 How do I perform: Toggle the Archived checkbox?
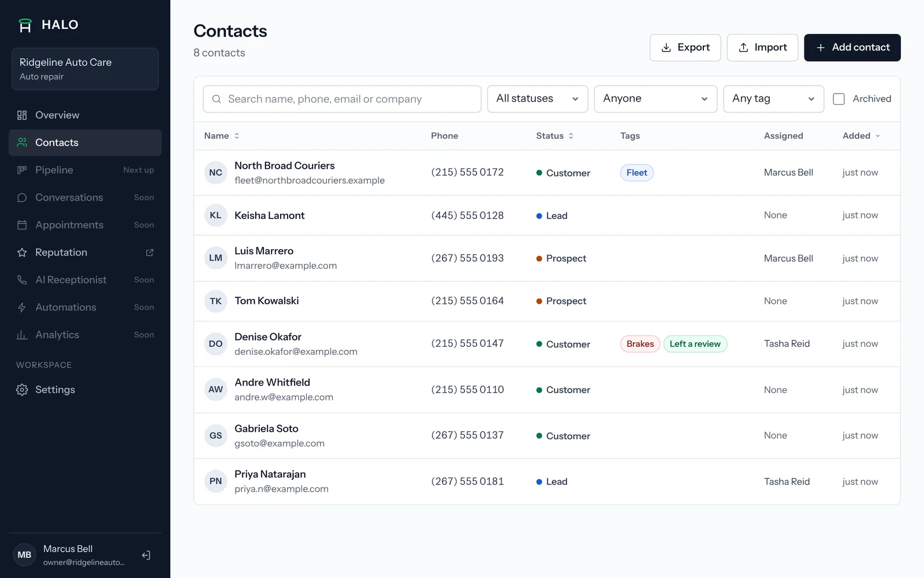839,99
